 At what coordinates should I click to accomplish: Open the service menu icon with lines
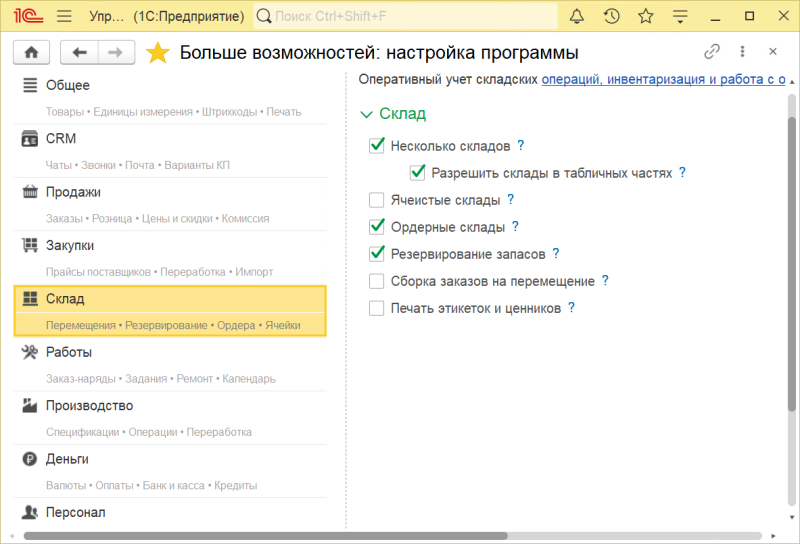(680, 16)
